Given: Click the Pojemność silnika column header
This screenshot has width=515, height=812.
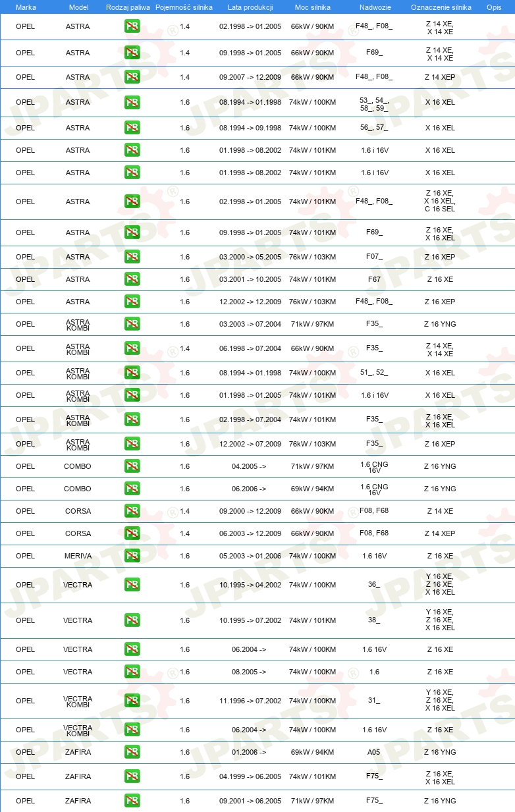Looking at the screenshot, I should pyautogui.click(x=184, y=7).
